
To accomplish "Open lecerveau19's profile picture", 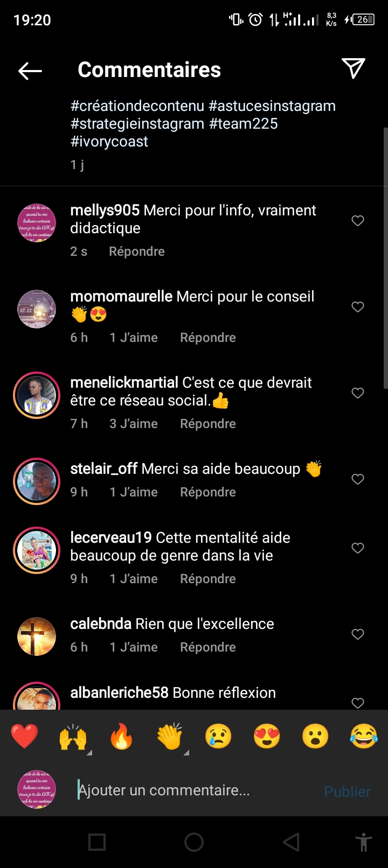I will tap(37, 550).
